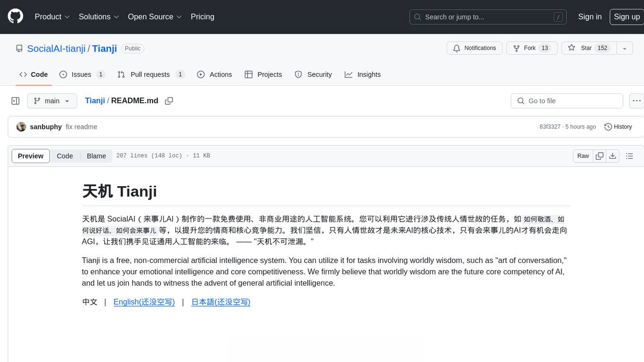Expand the file tree side panel

coord(16,101)
